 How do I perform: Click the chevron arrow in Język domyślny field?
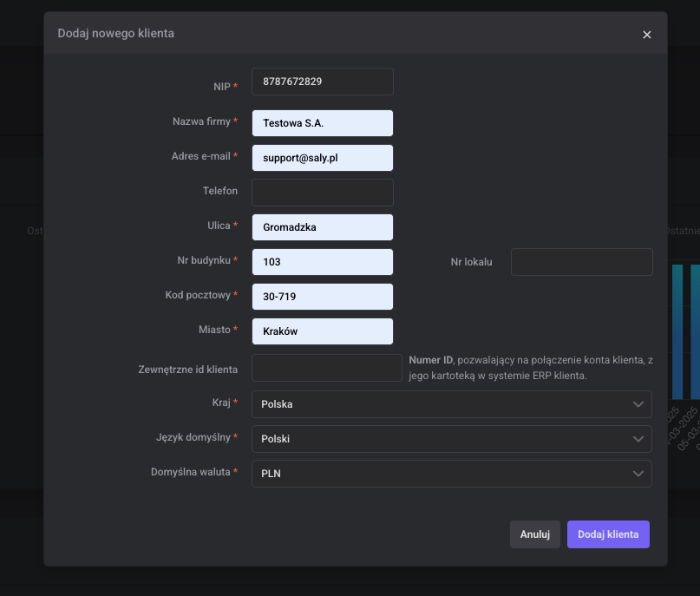pyautogui.click(x=638, y=439)
